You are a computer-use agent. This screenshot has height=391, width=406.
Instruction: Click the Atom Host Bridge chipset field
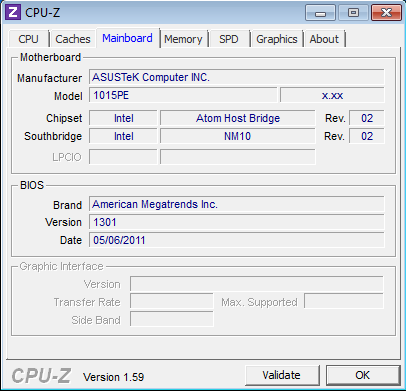(238, 118)
